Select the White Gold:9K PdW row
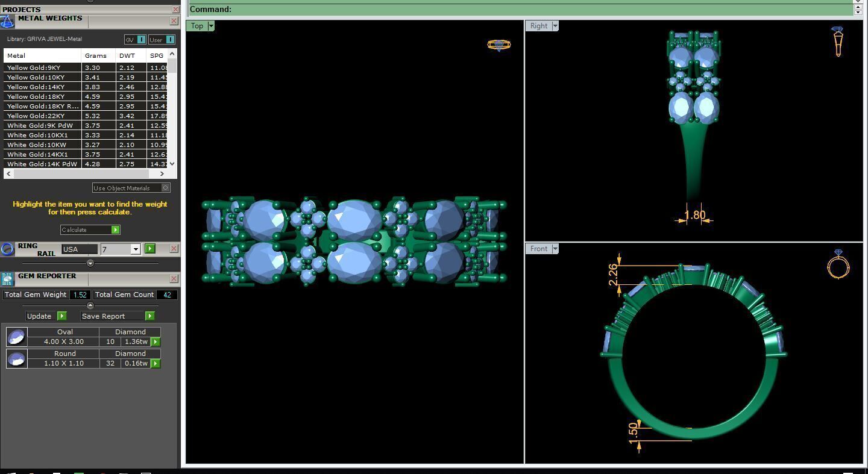The width and height of the screenshot is (868, 474). coord(86,125)
